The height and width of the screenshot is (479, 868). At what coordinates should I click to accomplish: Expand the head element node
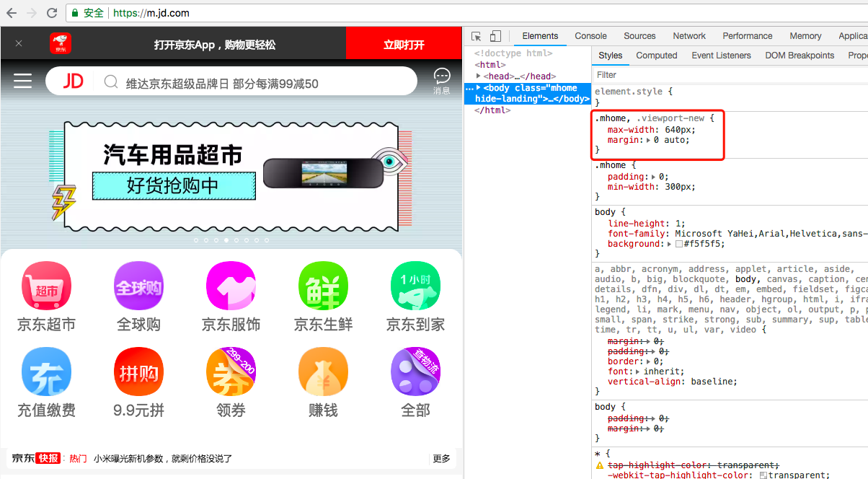(x=479, y=76)
